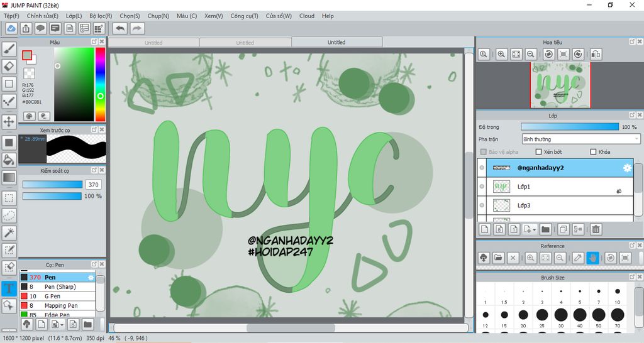Switch to the second Untitled document tab
The height and width of the screenshot is (343, 644).
[x=245, y=42]
